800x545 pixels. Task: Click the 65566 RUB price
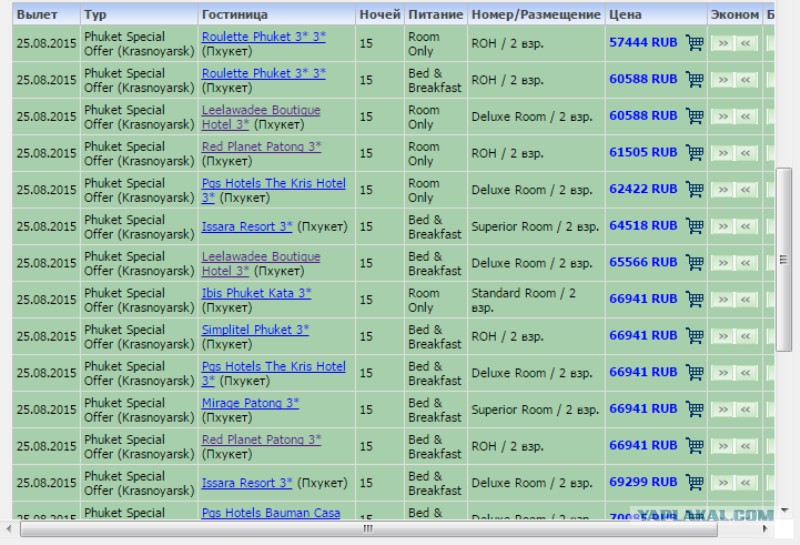643,262
